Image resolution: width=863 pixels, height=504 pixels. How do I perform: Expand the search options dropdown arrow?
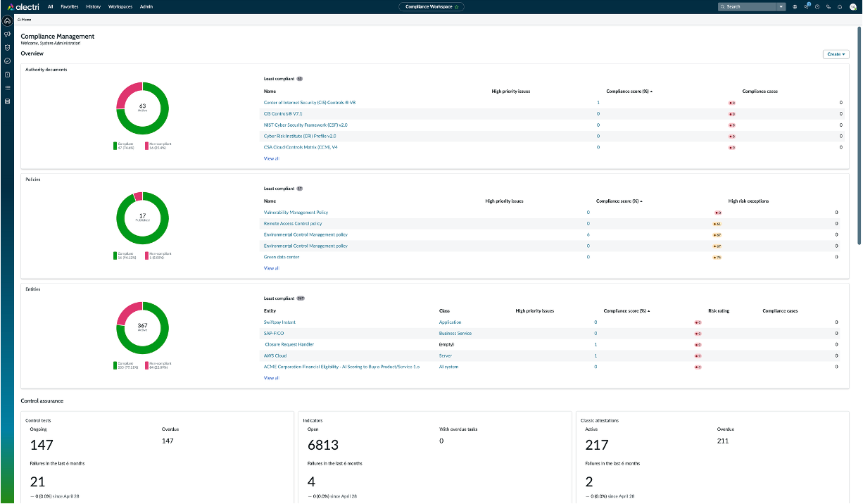(781, 6)
